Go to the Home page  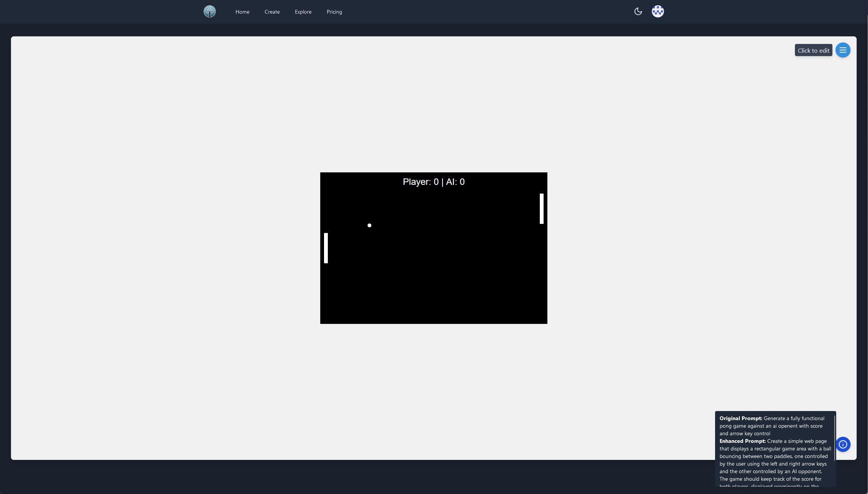click(x=242, y=12)
